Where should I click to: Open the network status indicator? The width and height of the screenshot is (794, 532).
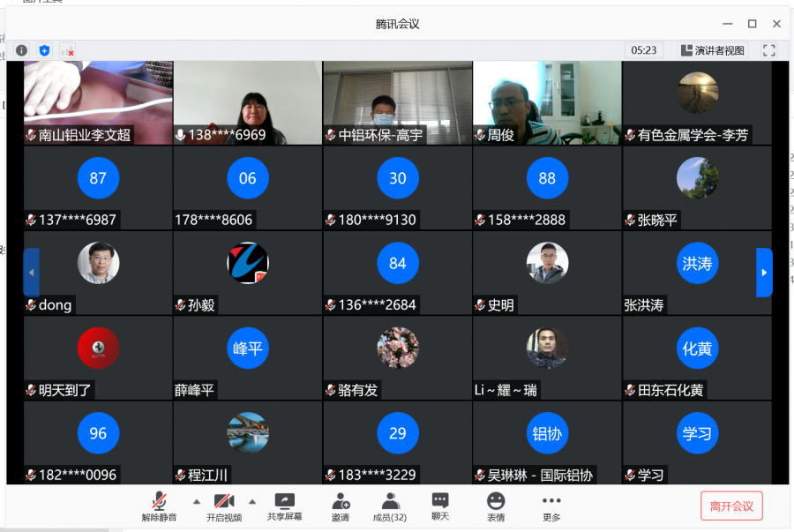pyautogui.click(x=68, y=50)
